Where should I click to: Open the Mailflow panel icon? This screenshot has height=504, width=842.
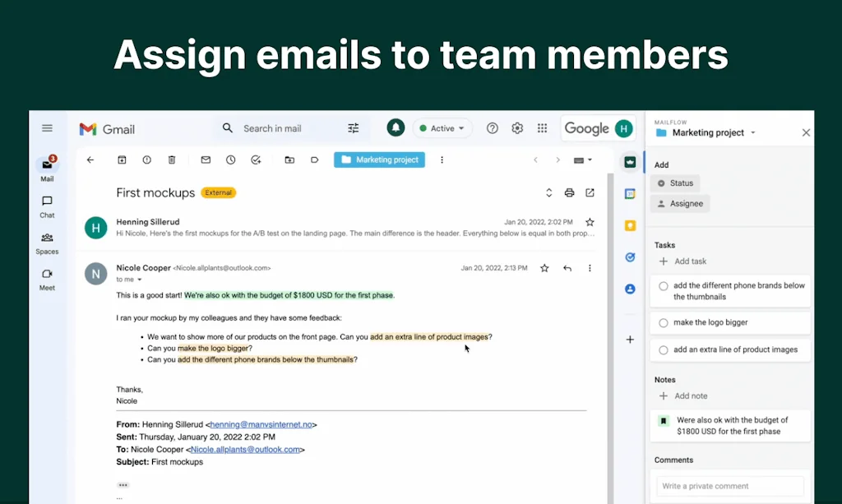pyautogui.click(x=630, y=162)
